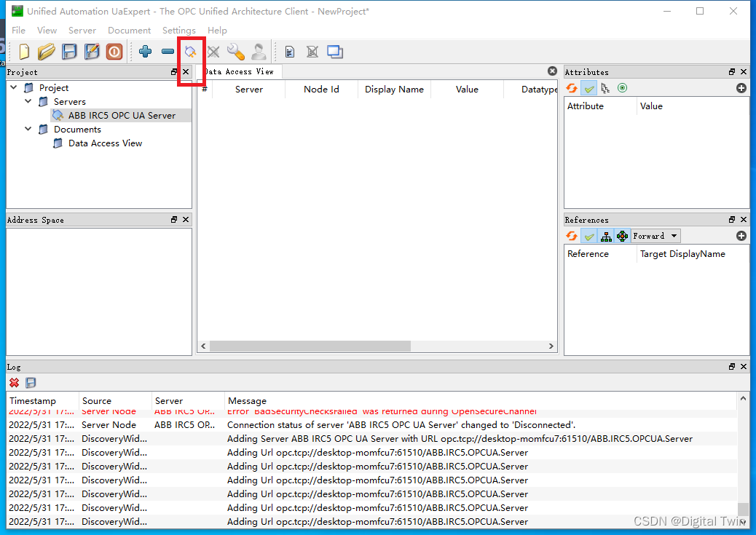Sort by the Node Id column header

[x=321, y=90]
